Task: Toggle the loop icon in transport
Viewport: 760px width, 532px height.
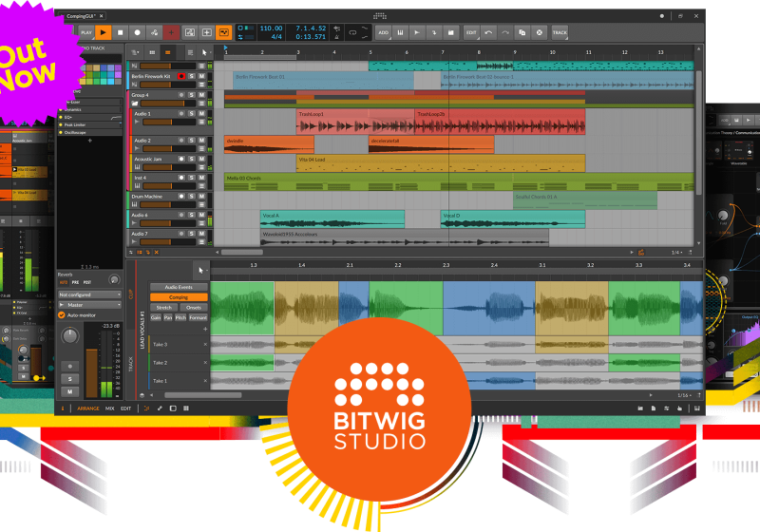Action: [x=352, y=32]
